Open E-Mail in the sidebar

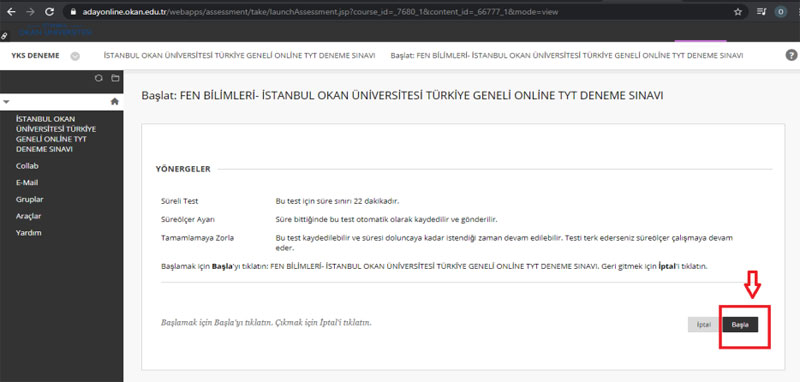click(27, 183)
